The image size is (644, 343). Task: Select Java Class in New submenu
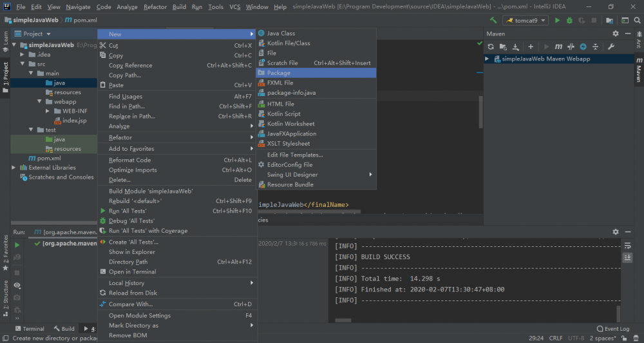(x=316, y=34)
